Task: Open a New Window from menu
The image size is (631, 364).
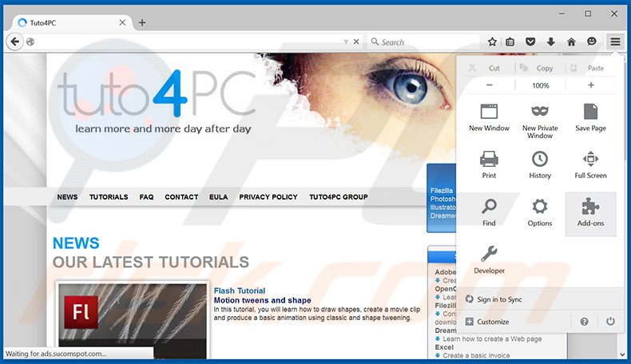Action: pos(489,117)
